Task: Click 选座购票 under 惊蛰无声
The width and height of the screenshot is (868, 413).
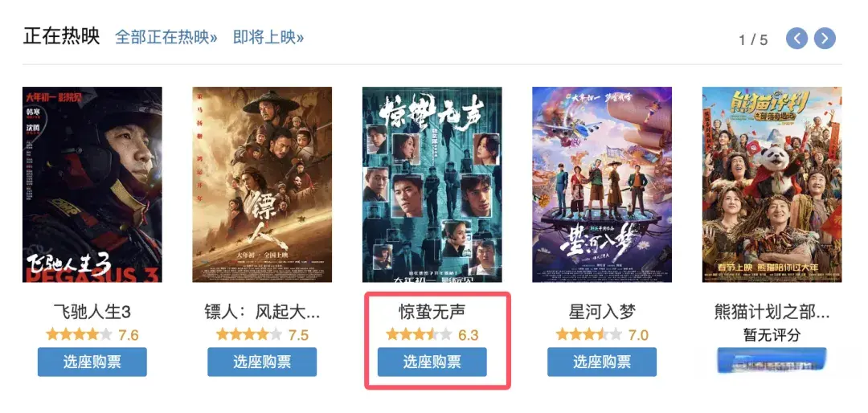Action: click(x=432, y=362)
